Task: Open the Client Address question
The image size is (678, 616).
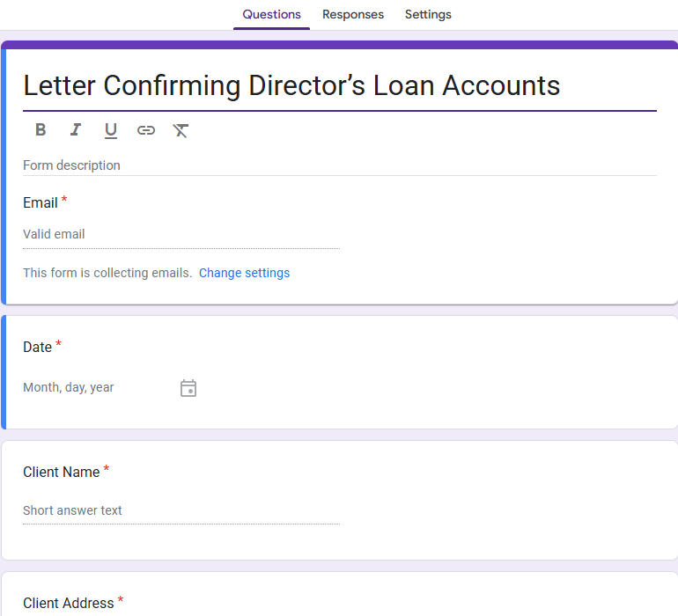Action: (69, 603)
